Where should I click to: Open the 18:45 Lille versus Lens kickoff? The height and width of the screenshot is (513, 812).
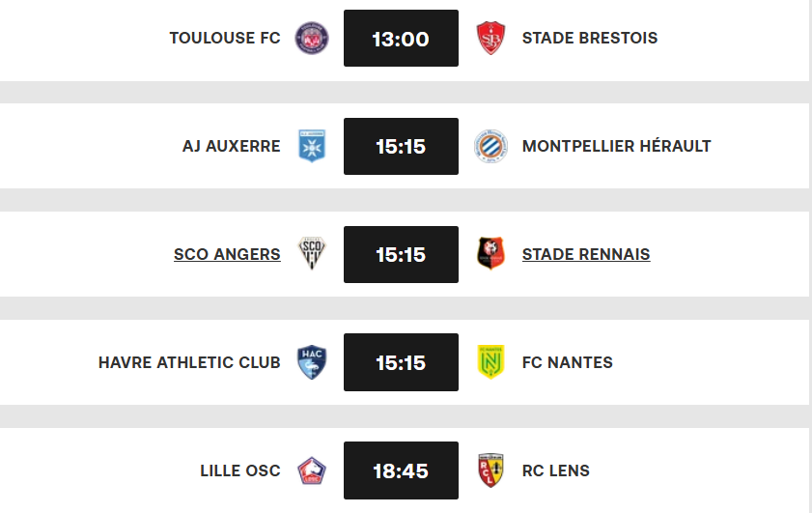coord(401,470)
